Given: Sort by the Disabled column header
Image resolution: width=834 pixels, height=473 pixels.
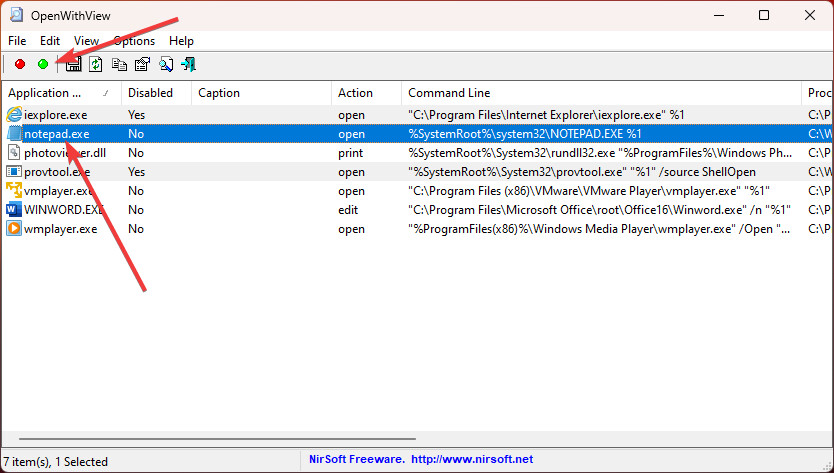Looking at the screenshot, I should (x=156, y=93).
